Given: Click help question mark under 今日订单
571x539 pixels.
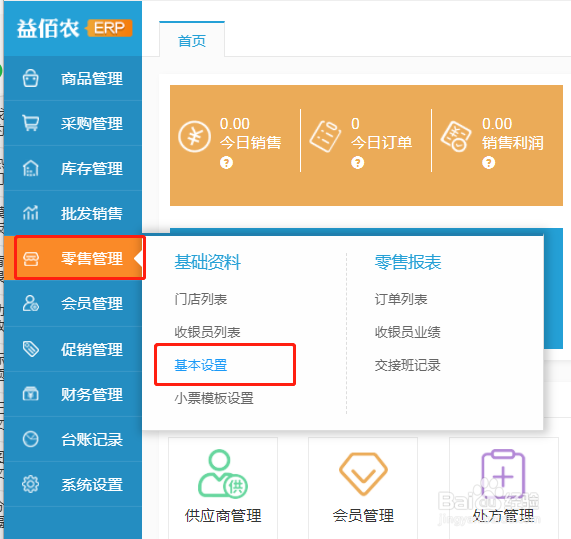Looking at the screenshot, I should click(357, 162).
